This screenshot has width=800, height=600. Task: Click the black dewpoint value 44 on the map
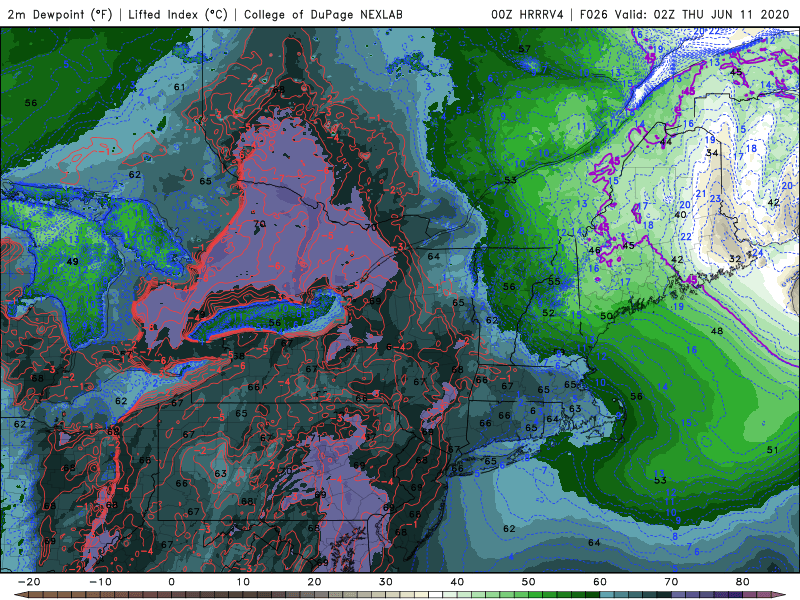666,142
